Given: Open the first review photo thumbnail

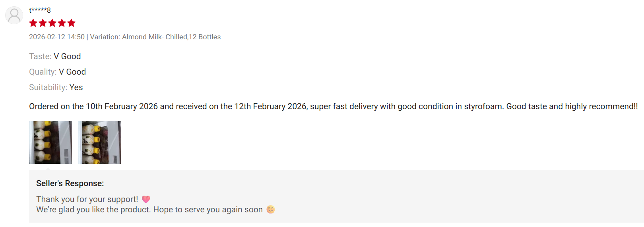Looking at the screenshot, I should [50, 142].
